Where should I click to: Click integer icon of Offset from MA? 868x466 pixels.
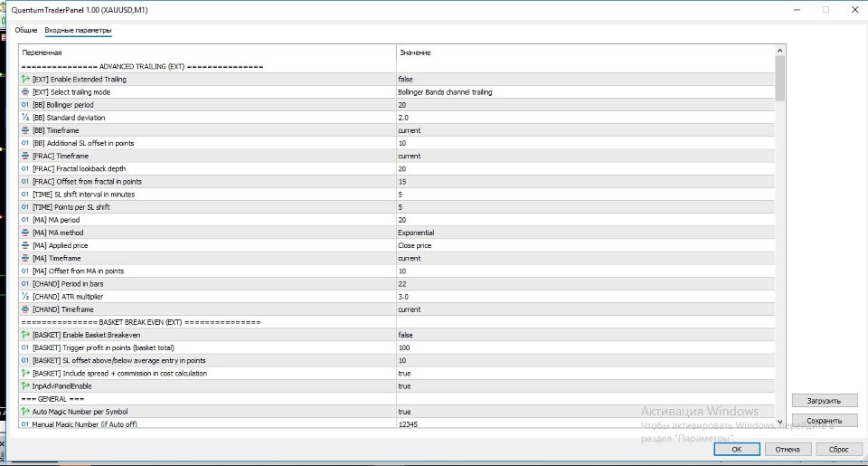point(25,271)
